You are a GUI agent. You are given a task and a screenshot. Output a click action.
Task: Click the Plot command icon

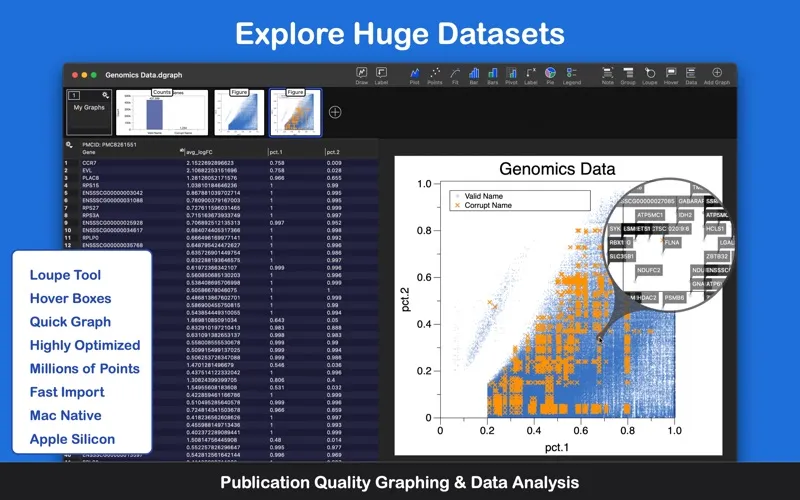point(414,75)
